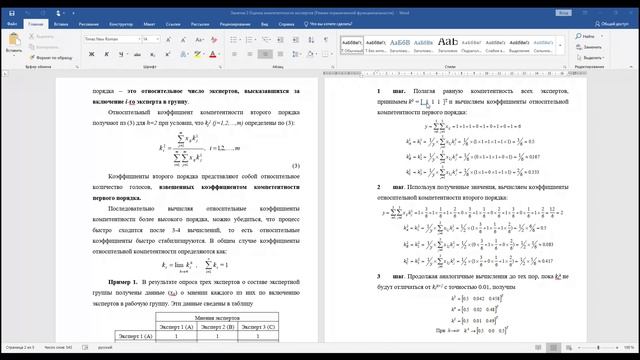This screenshot has height=360, width=640.
Task: Save the document from the quick access toolbar
Action: coord(12,13)
